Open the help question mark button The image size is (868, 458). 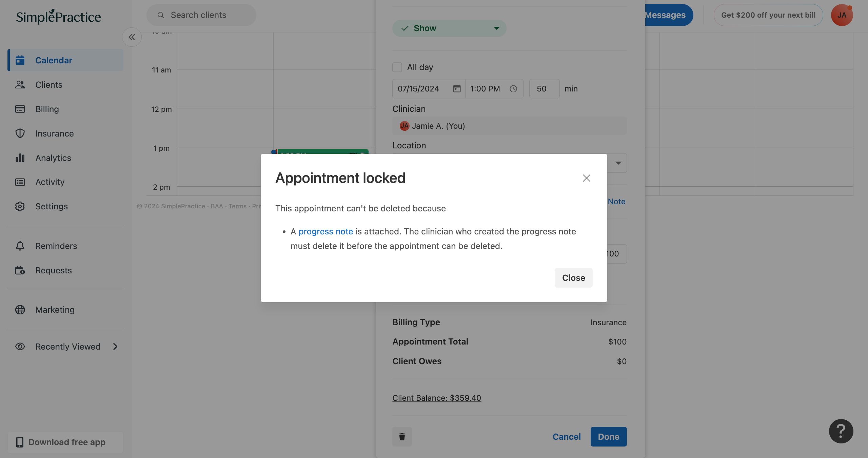click(841, 431)
